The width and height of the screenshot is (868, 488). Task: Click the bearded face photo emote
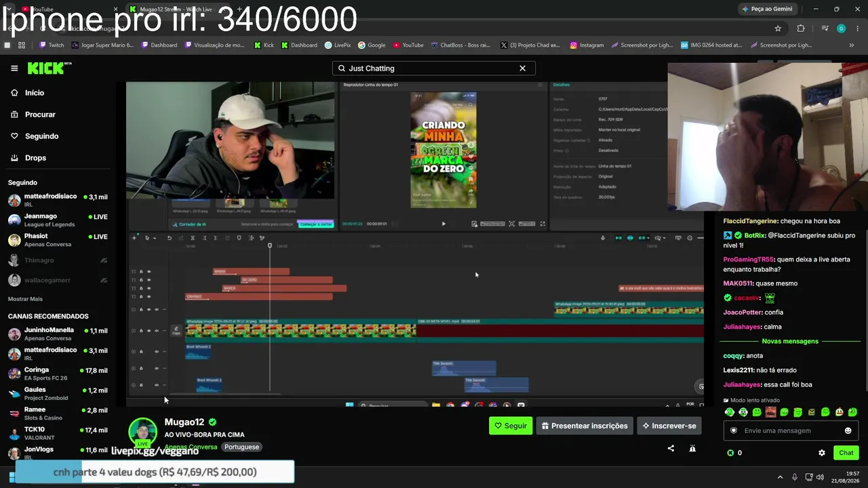(x=770, y=412)
